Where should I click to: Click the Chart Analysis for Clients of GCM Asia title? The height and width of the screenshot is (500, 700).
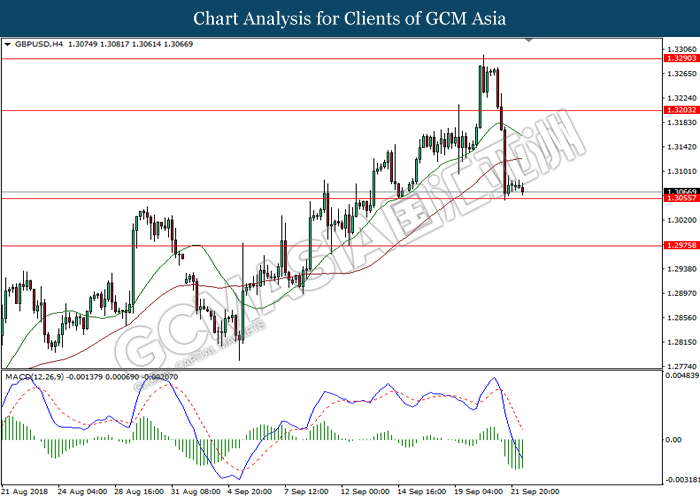coord(350,19)
